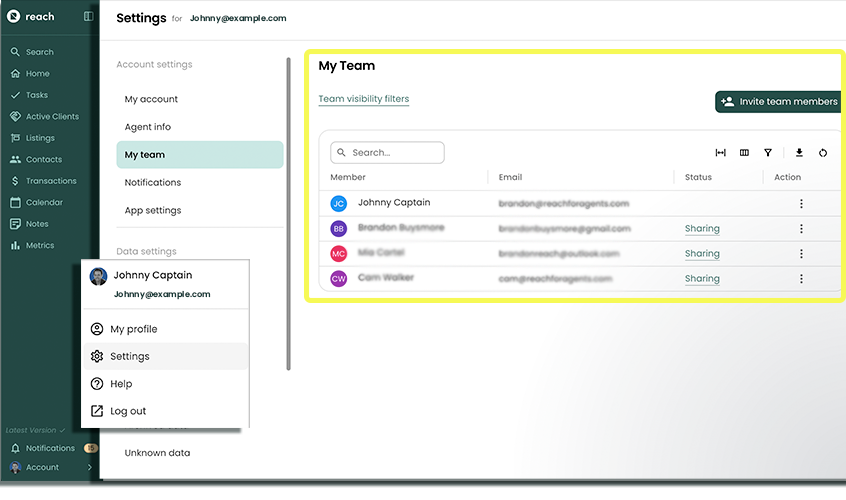846x500 pixels.
Task: Choose Log out from the popup menu
Action: click(128, 411)
